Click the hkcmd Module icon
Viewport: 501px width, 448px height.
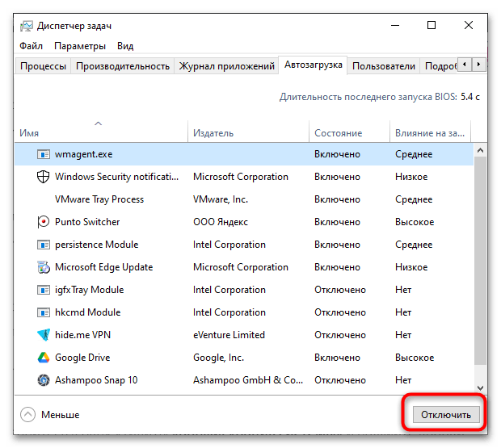click(44, 312)
